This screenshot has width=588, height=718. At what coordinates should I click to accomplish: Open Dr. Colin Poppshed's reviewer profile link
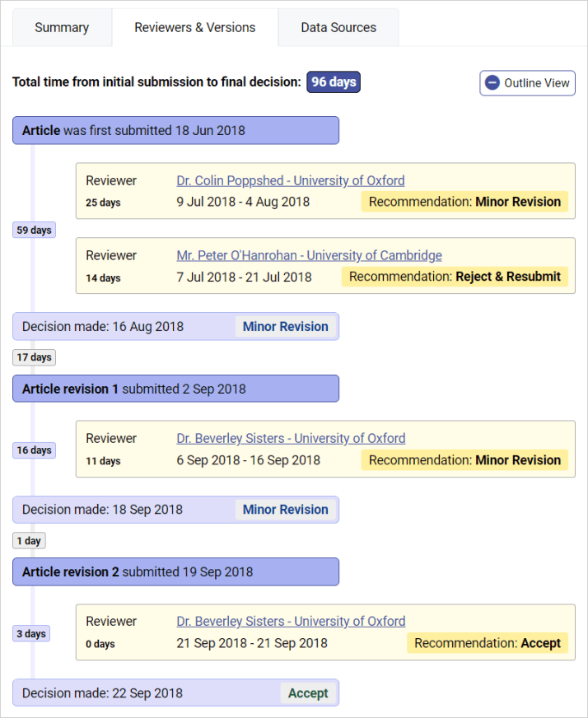(x=290, y=180)
